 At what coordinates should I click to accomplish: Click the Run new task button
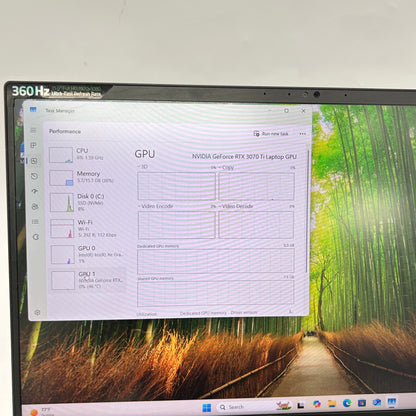[x=271, y=134]
